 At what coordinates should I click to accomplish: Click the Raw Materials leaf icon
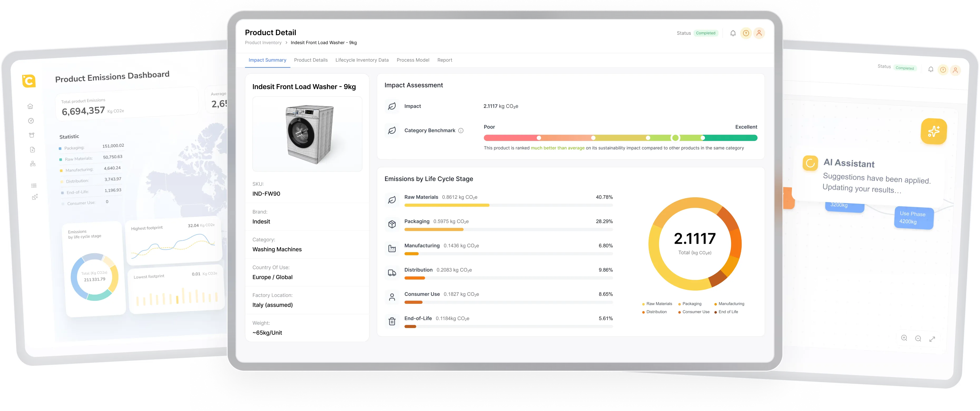pos(392,200)
